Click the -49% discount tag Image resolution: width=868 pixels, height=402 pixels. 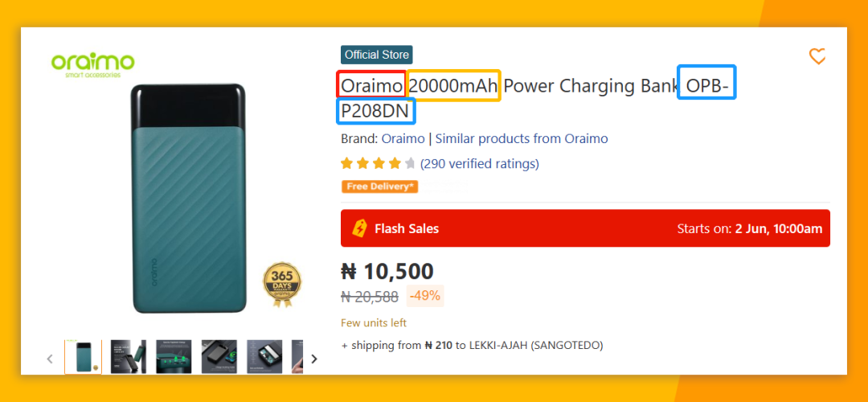(x=425, y=296)
